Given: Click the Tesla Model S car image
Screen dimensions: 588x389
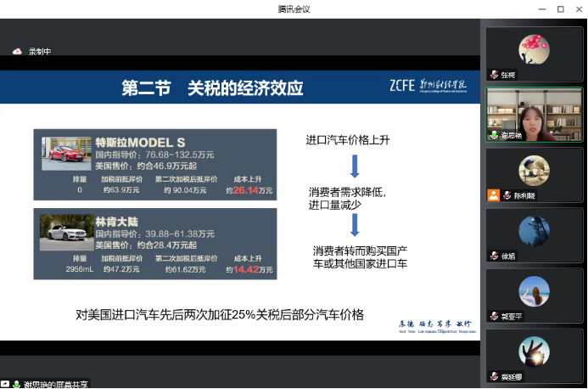Looking at the screenshot, I should 65,153.
